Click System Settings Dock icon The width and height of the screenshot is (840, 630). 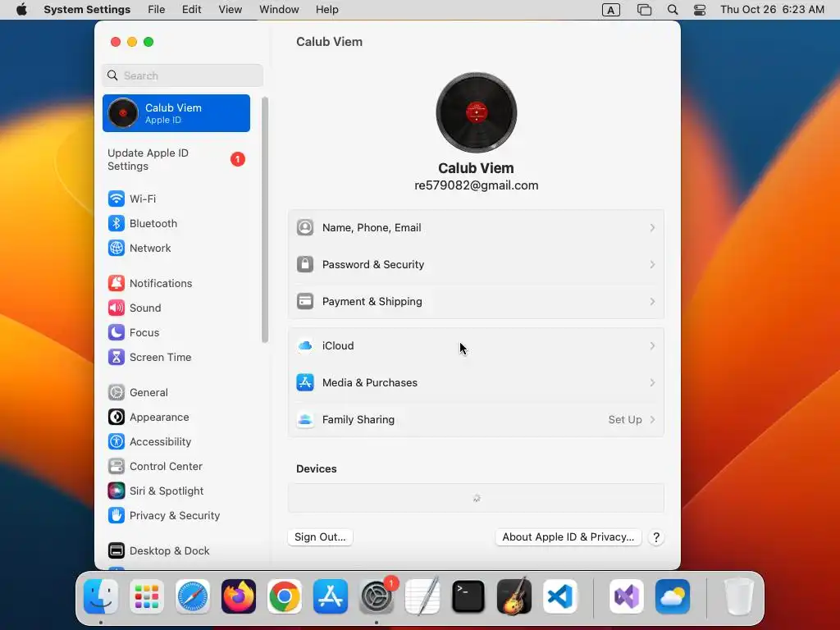pyautogui.click(x=376, y=596)
